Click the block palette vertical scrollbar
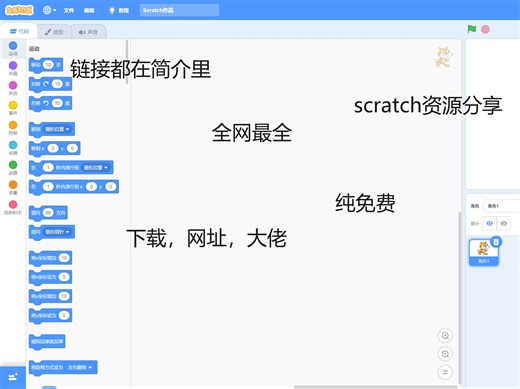The image size is (520, 389). pos(127,62)
